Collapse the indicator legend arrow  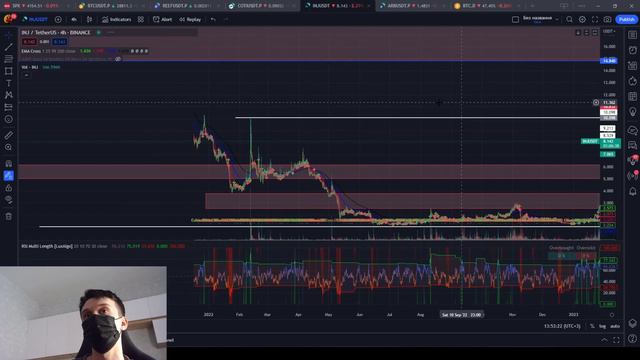tap(27, 75)
